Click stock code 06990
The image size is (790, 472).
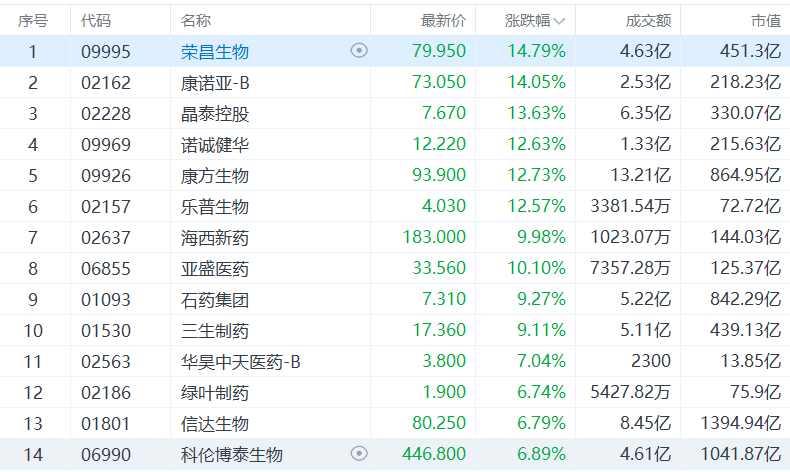click(106, 455)
